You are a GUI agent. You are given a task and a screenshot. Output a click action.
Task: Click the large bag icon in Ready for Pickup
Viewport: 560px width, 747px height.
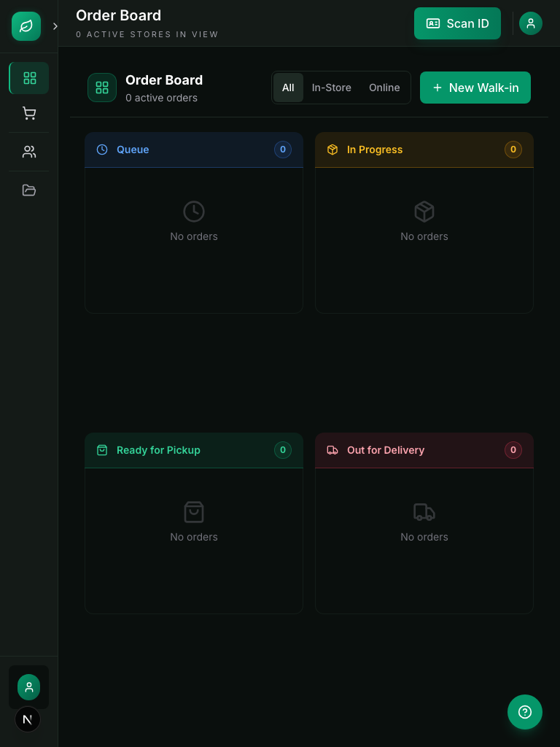[194, 512]
